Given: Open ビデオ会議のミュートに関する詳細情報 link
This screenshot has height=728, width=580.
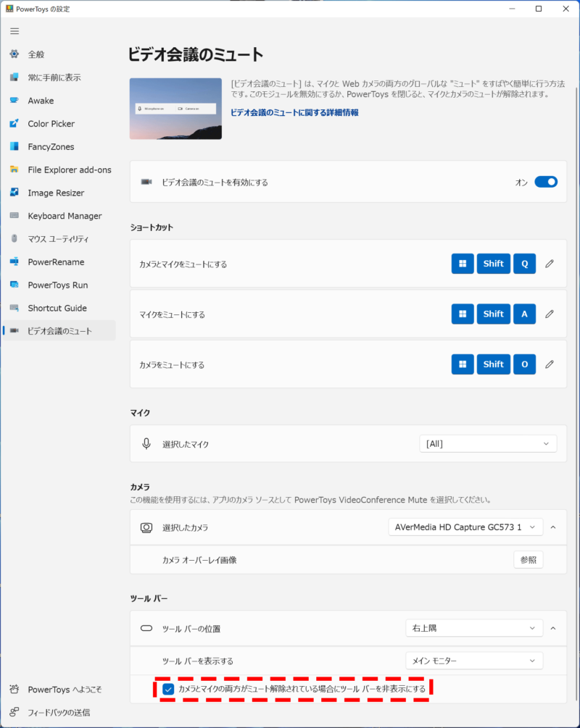Looking at the screenshot, I should point(294,112).
